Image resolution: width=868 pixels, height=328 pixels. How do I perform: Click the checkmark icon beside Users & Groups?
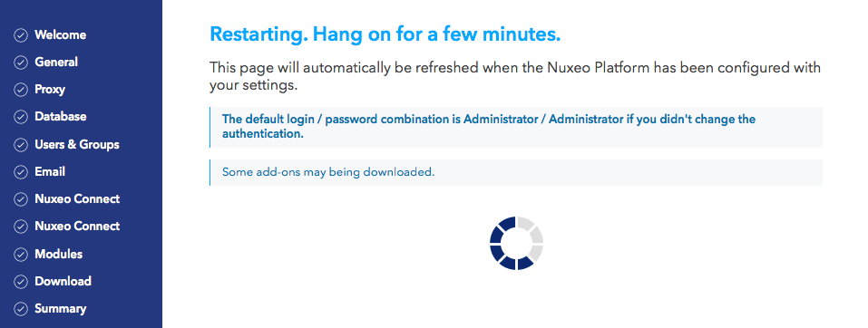21,145
